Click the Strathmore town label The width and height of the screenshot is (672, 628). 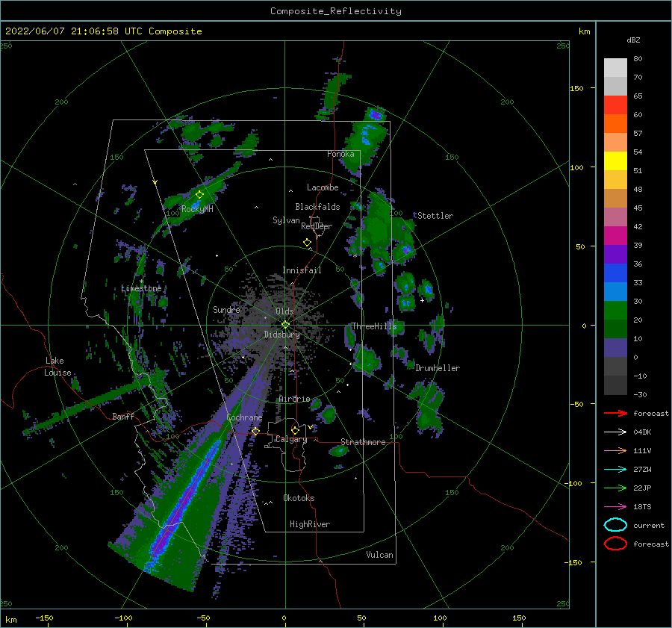363,442
